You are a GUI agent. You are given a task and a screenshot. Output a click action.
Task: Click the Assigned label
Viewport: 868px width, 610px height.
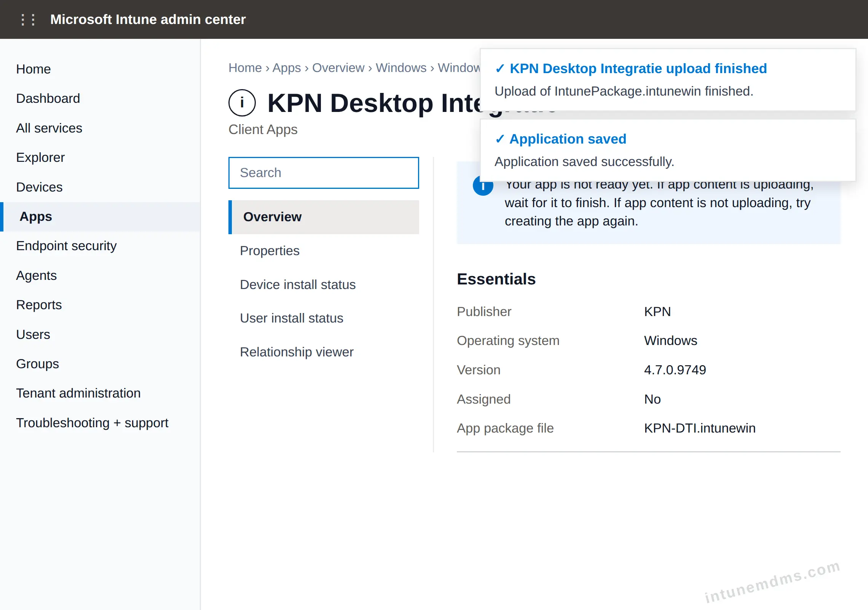pos(483,399)
